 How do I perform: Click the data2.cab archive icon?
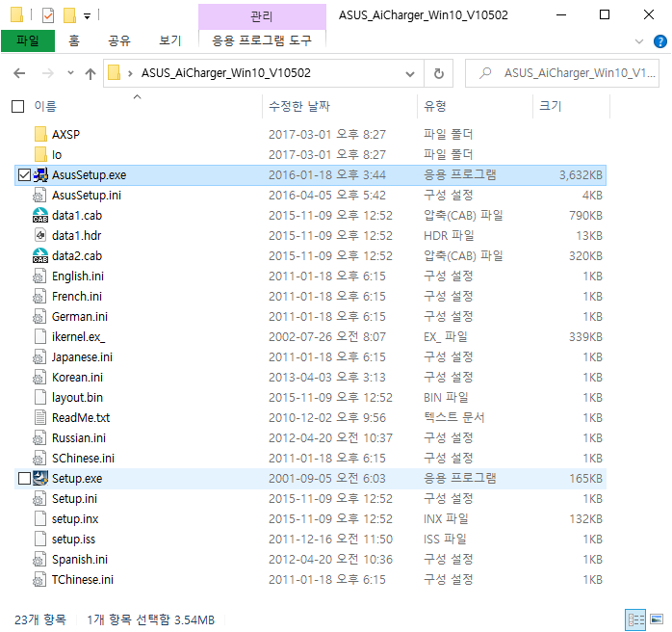click(40, 255)
